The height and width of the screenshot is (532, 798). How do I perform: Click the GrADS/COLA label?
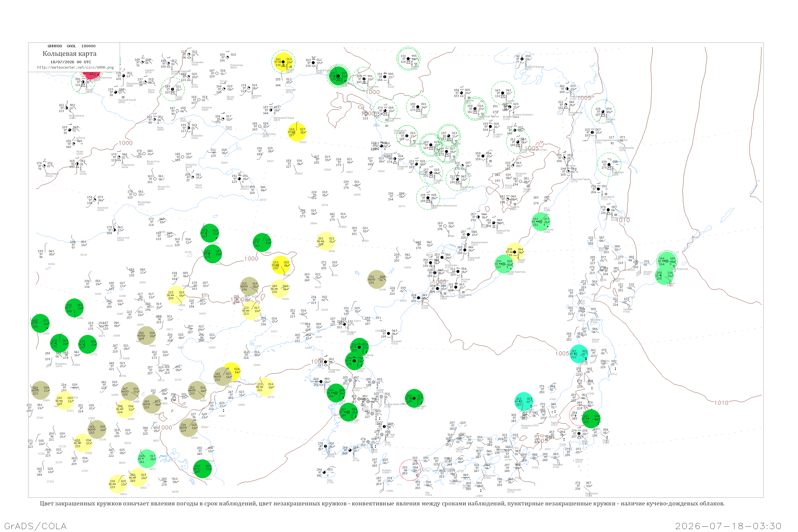(35, 526)
